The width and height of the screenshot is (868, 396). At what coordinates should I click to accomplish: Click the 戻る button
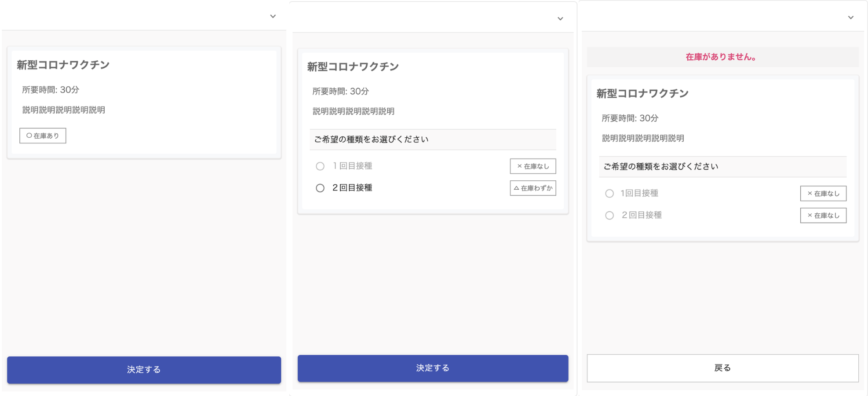point(722,368)
